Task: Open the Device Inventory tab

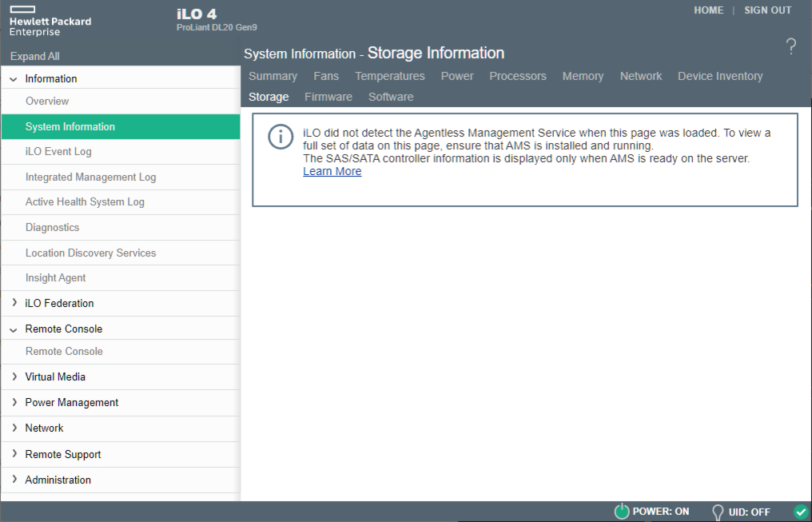Action: tap(720, 76)
